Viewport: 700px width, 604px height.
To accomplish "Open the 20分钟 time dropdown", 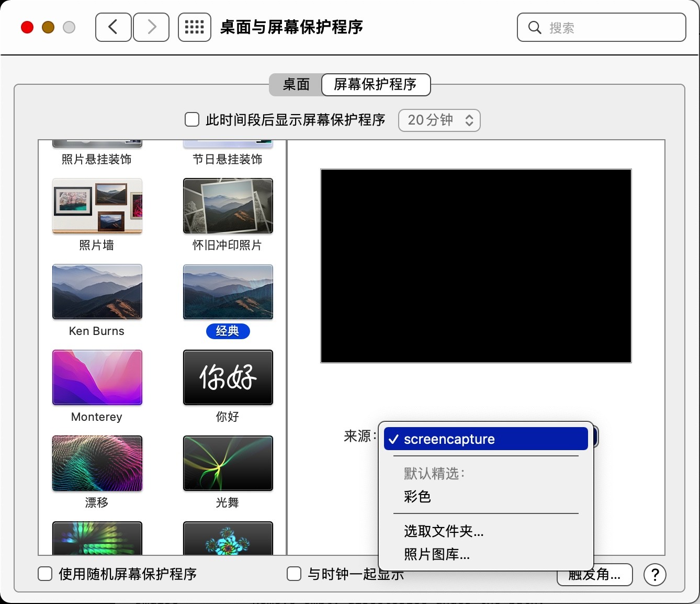I will [439, 120].
